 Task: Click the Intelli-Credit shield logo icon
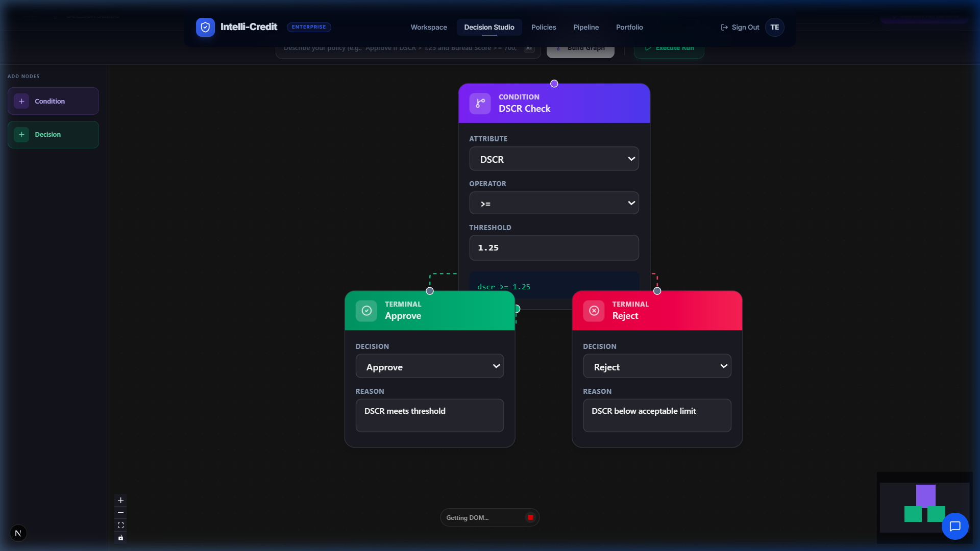point(205,27)
